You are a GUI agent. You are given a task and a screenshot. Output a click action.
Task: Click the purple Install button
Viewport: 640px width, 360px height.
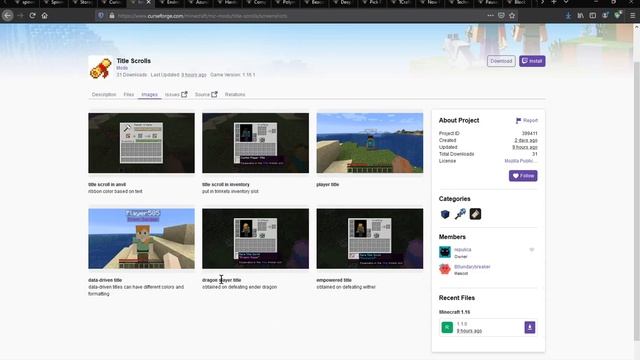(532, 61)
